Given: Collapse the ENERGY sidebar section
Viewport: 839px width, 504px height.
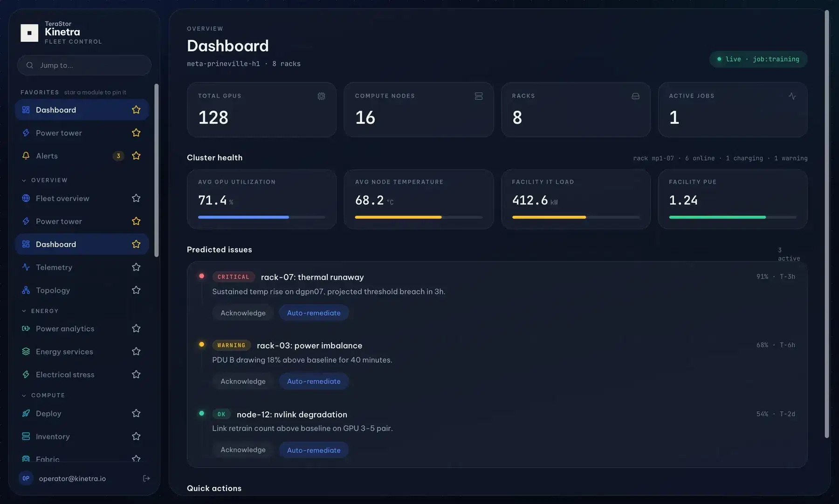Looking at the screenshot, I should 40,311.
